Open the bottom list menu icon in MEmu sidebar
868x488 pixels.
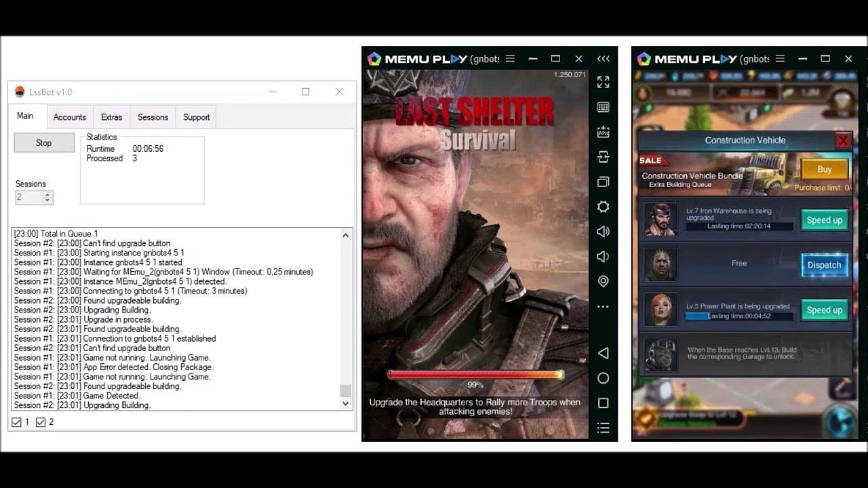pos(603,428)
